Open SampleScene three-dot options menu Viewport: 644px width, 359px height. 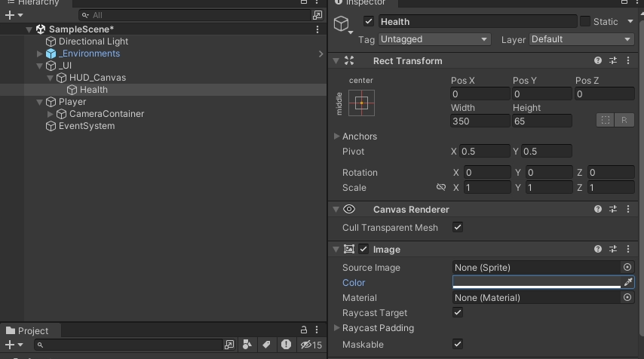pos(317,29)
